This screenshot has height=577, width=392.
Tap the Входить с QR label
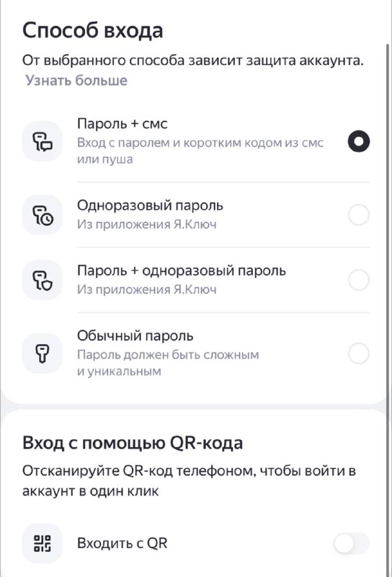pos(122,543)
